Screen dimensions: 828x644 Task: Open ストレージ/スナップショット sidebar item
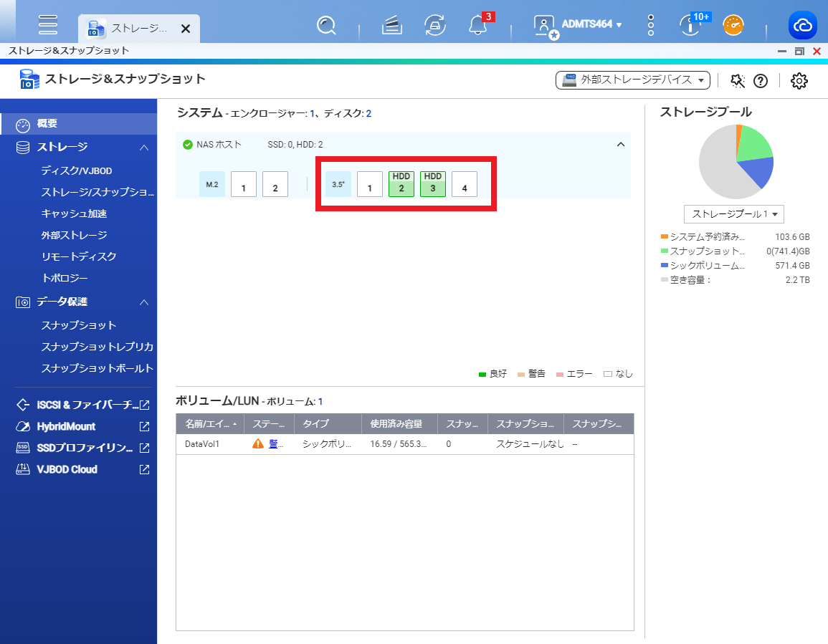click(x=97, y=192)
